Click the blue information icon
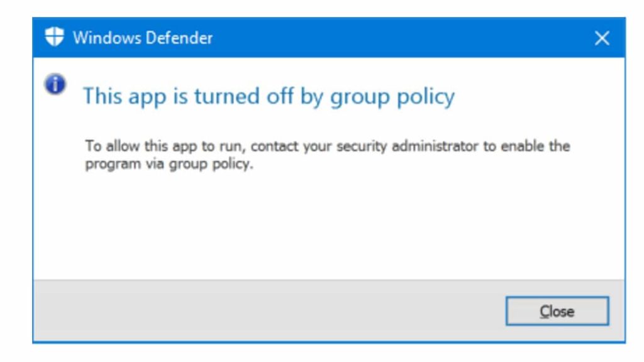Image resolution: width=644 pixels, height=362 pixels. click(x=55, y=84)
